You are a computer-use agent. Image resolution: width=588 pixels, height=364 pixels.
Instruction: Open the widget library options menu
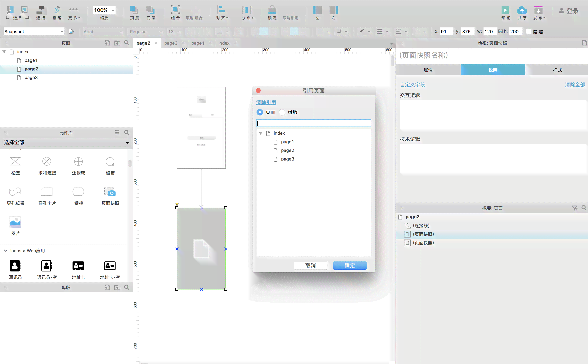(x=117, y=132)
